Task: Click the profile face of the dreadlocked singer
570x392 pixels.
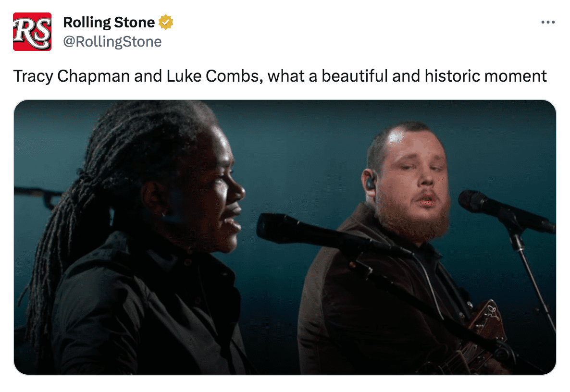Action: click(216, 192)
